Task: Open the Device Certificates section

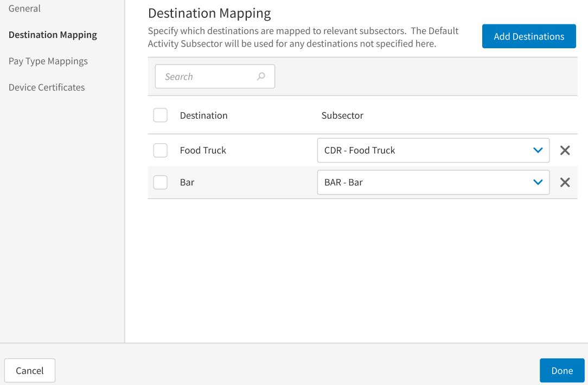Action: tap(46, 87)
